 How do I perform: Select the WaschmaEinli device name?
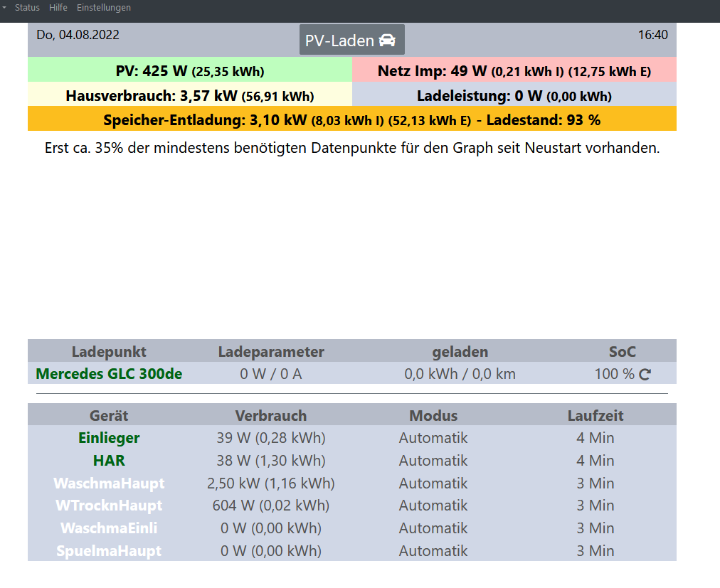(x=109, y=528)
